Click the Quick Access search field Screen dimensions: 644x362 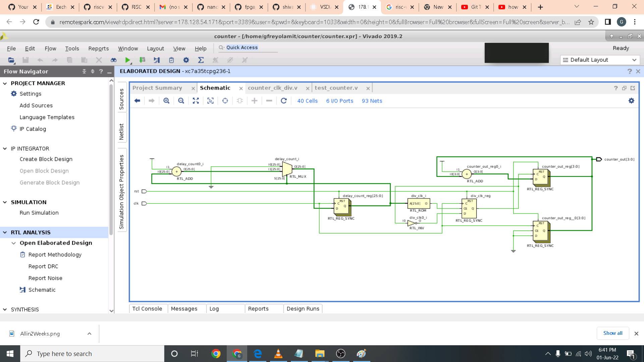248,48
